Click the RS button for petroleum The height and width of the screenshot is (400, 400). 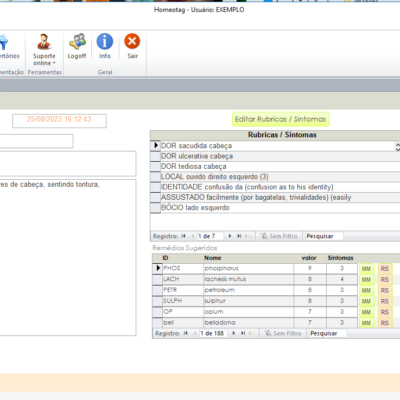click(x=385, y=290)
